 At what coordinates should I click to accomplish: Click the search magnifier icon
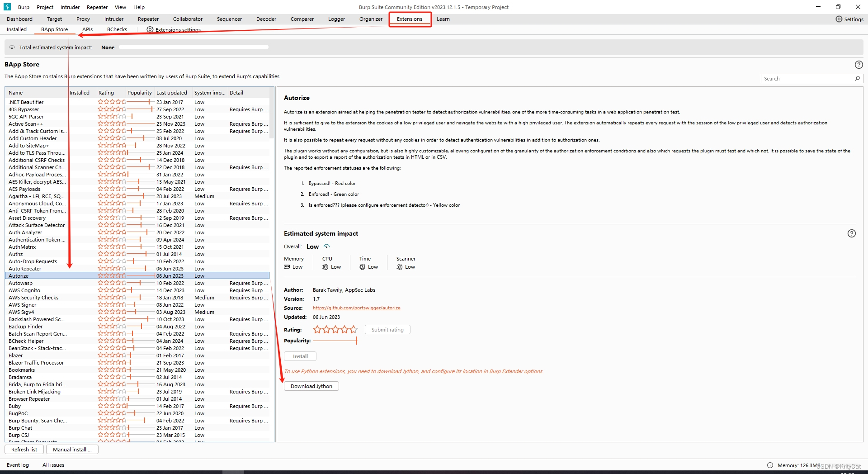click(x=857, y=79)
